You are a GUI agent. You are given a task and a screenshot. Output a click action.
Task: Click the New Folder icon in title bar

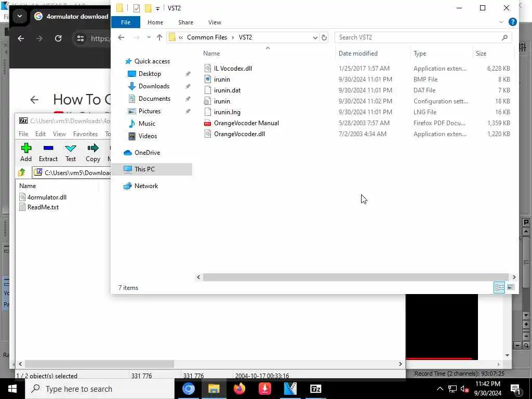click(148, 8)
